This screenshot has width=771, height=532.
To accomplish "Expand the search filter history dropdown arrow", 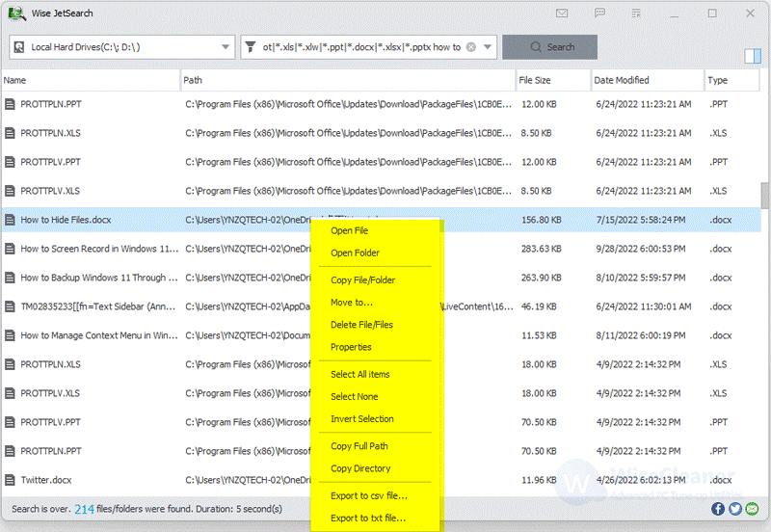I will pyautogui.click(x=488, y=47).
